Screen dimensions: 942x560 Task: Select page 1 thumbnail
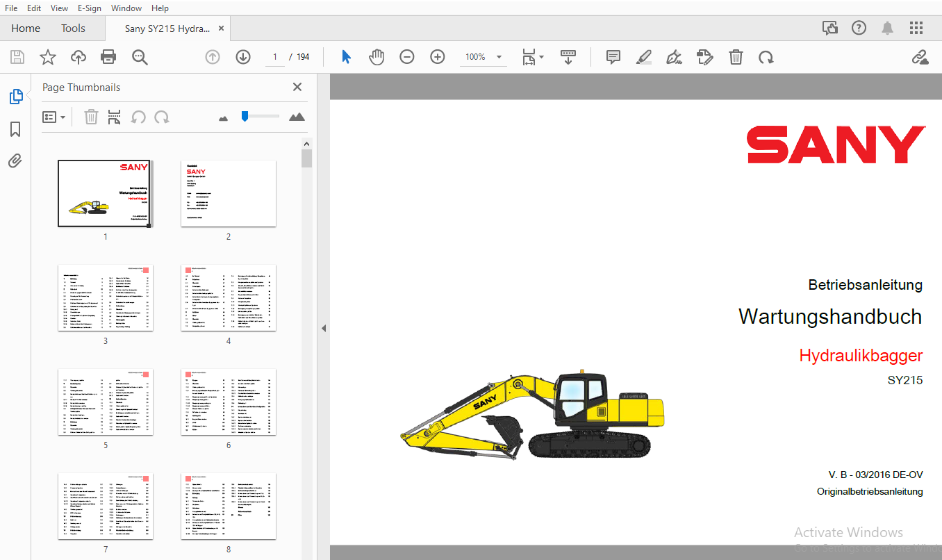[105, 193]
